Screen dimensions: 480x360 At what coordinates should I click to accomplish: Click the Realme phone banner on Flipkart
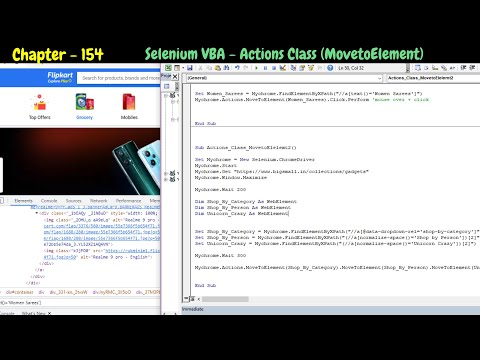point(80,161)
